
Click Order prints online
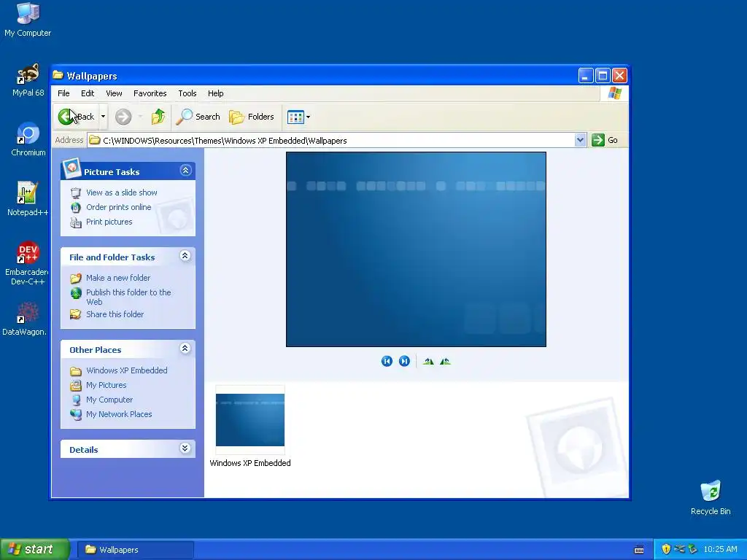click(x=119, y=207)
